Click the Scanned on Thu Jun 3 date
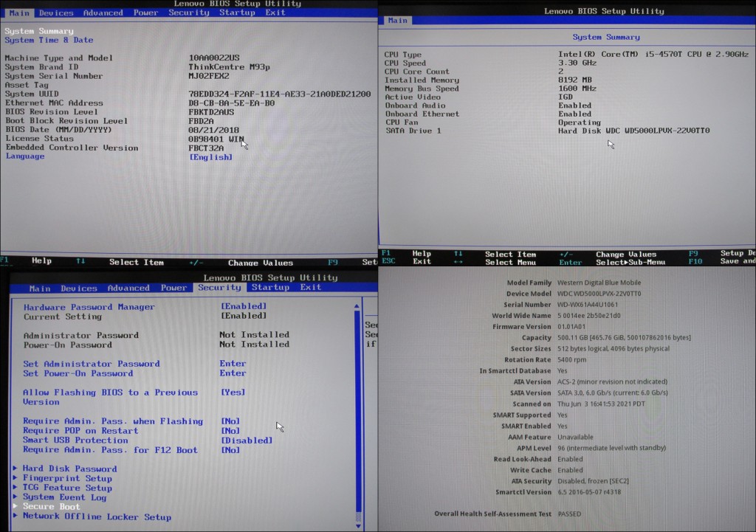756x532 pixels. [x=601, y=404]
